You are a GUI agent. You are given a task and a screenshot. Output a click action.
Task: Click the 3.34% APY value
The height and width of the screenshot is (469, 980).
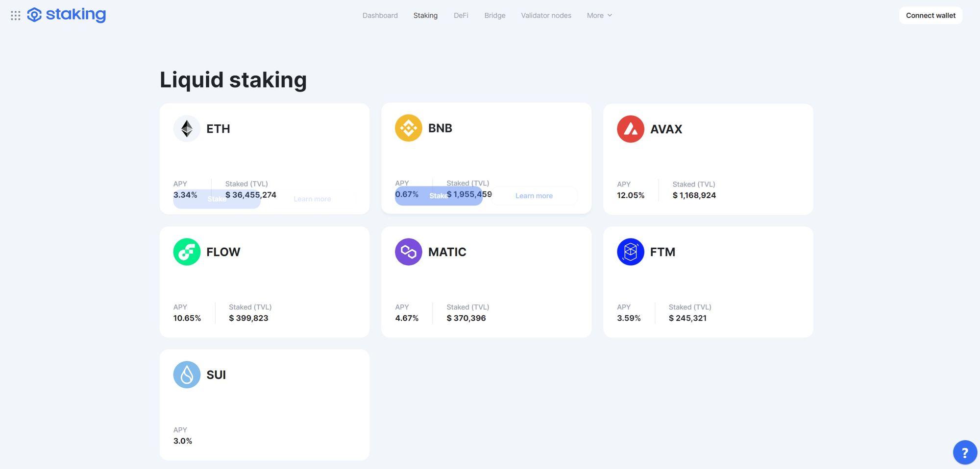[185, 195]
